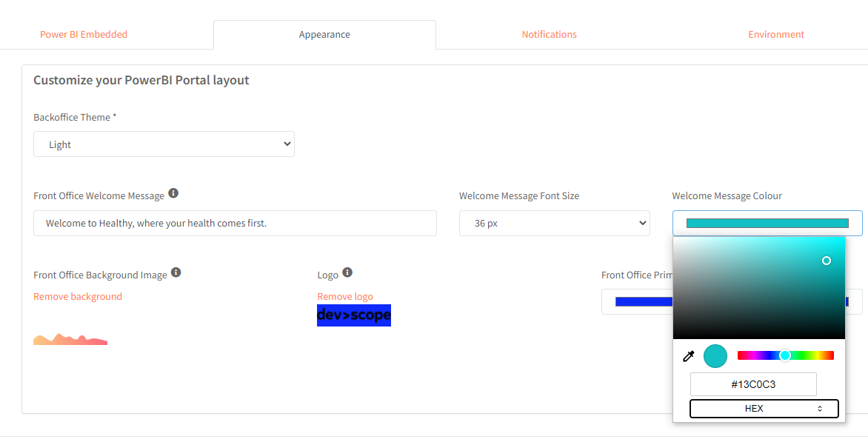Click the Logo info icon
The height and width of the screenshot is (442, 868).
[347, 272]
